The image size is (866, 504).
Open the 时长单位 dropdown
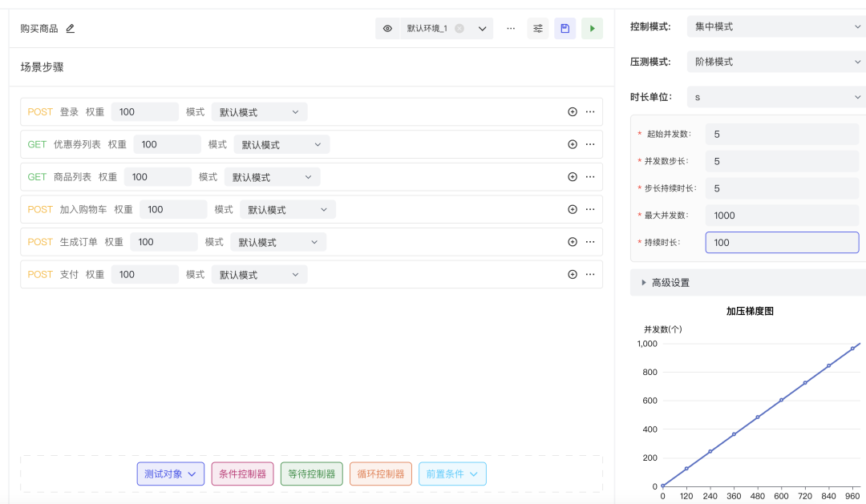coord(774,96)
